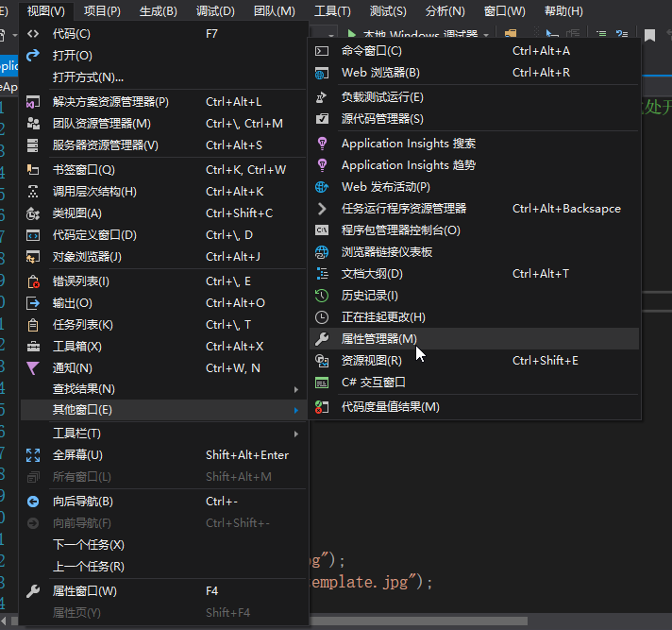
Task: Click the bookmark icon in toolbar
Action: (x=649, y=35)
